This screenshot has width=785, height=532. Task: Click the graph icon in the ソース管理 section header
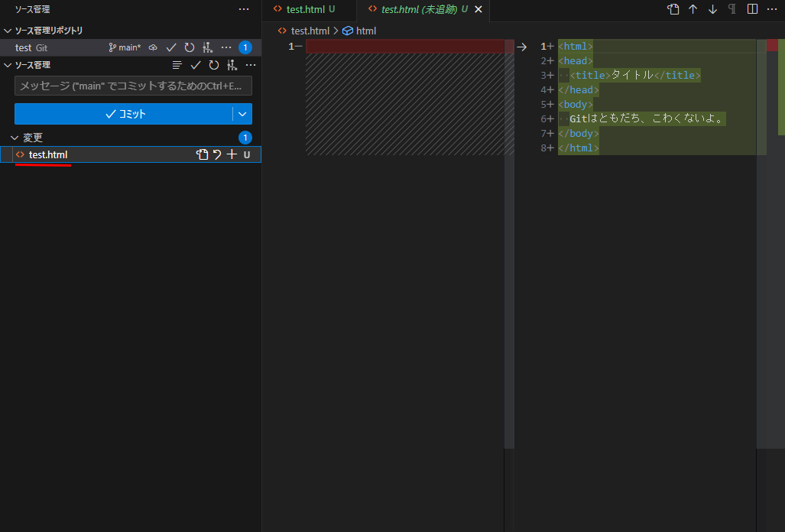(x=232, y=65)
